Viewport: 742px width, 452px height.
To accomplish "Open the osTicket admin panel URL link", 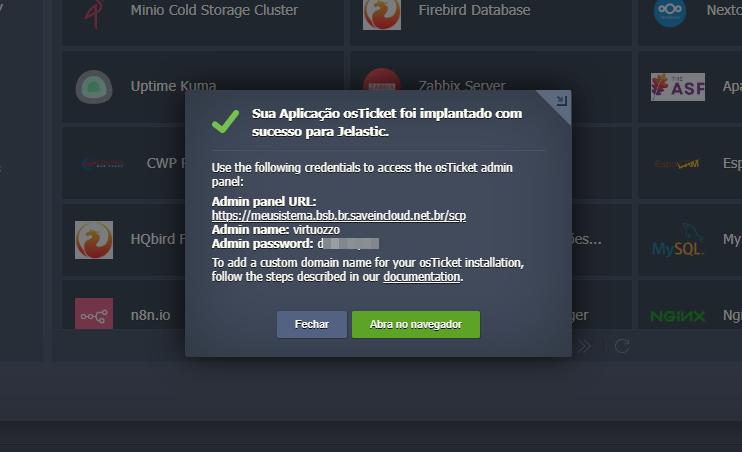I will pos(339,215).
